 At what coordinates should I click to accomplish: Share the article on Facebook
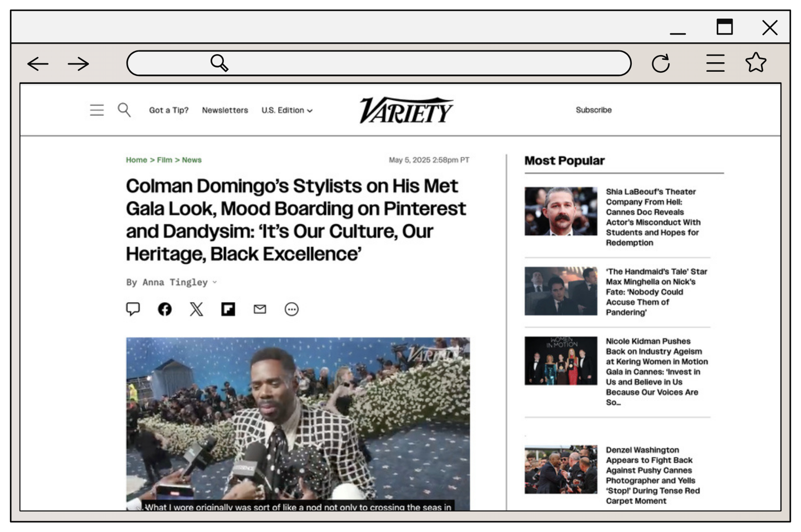click(x=164, y=309)
